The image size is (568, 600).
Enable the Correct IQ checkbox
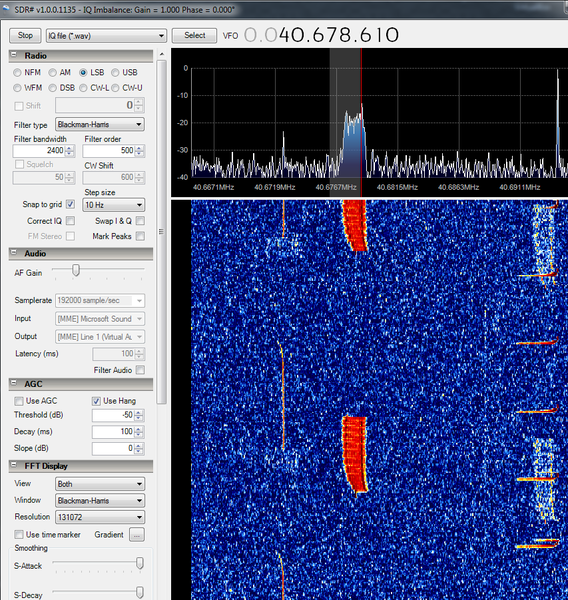coord(70,220)
